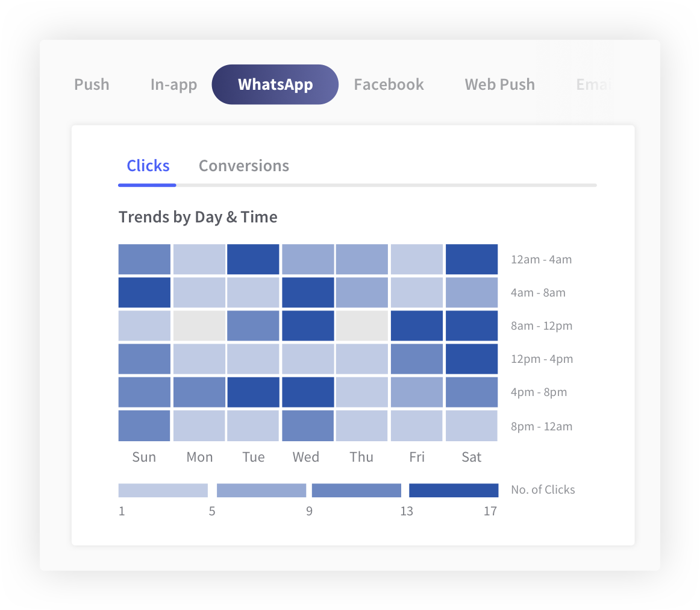
Task: Click the Fri 4pm - 8pm heatmap cell
Action: pos(417,392)
